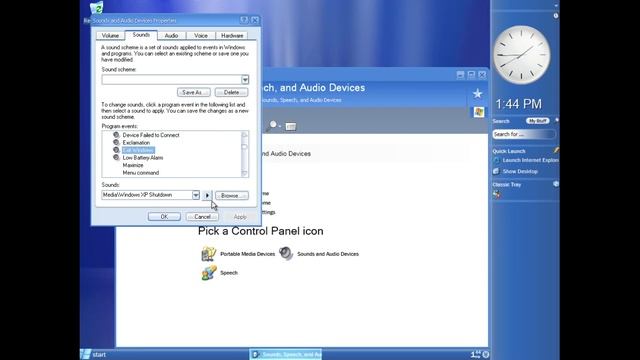Click the dialog's help question-mark button

(x=244, y=20)
